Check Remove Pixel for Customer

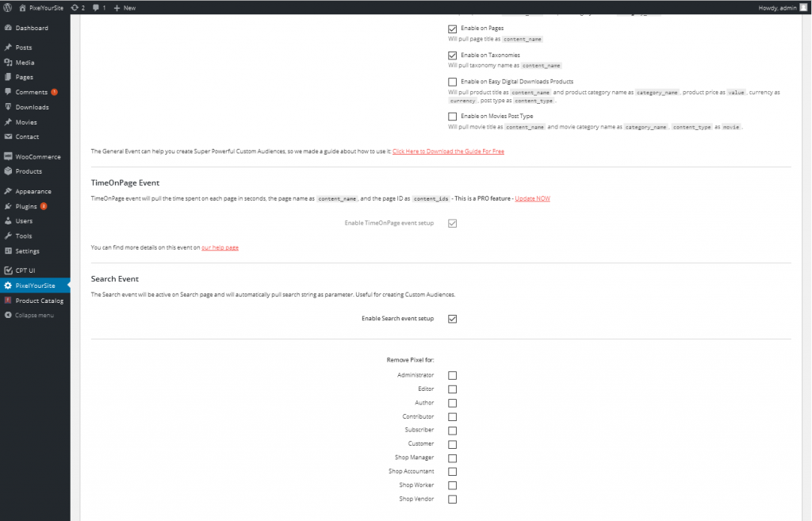pos(452,444)
